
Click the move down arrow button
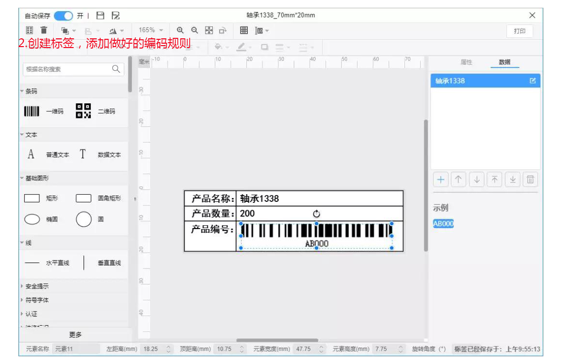(x=476, y=180)
